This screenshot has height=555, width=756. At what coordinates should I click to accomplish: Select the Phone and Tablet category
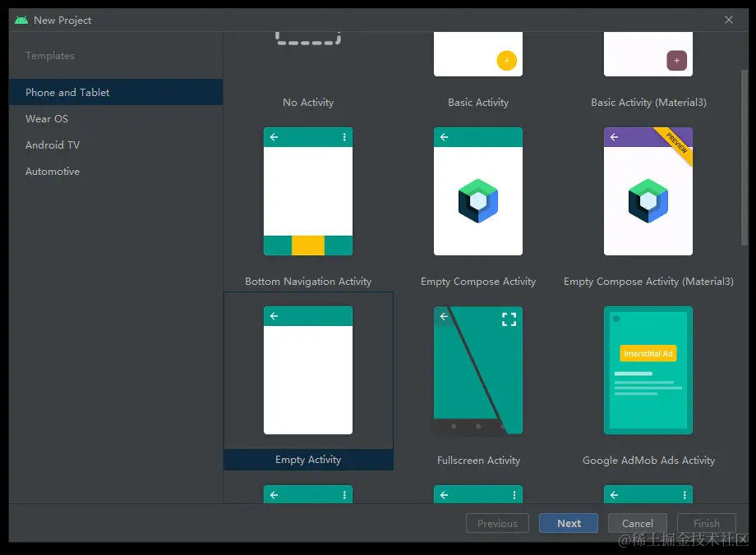(116, 92)
